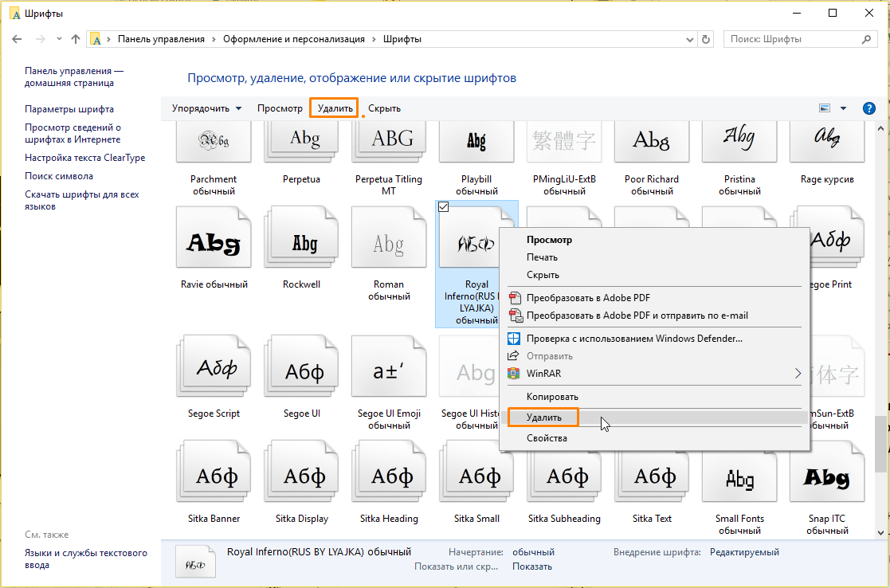Image resolution: width=890 pixels, height=588 pixels.
Task: Click the Удалить toolbar button
Action: (x=335, y=108)
